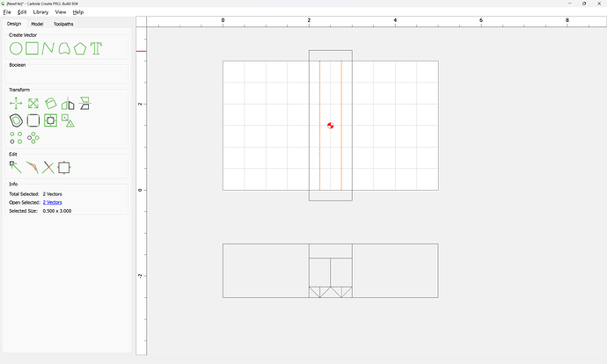Select the Rectangle vector tool
Screen dimensions: 607x364
tap(32, 48)
